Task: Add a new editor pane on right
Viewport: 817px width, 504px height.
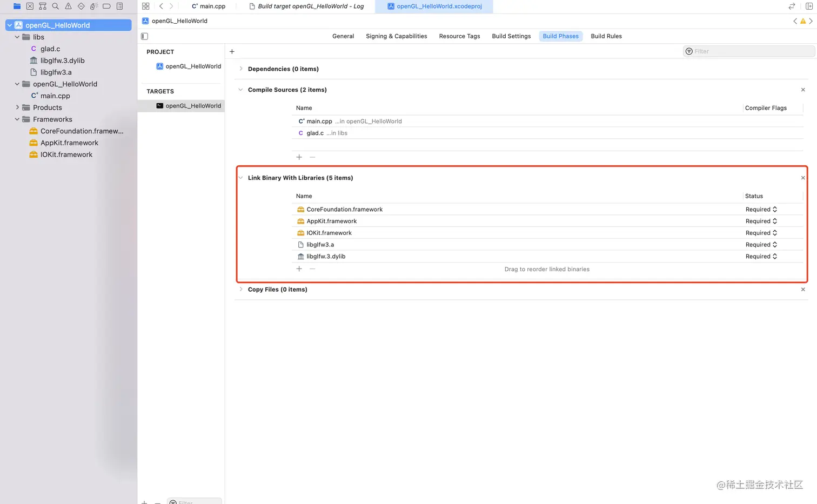Action: (x=809, y=6)
